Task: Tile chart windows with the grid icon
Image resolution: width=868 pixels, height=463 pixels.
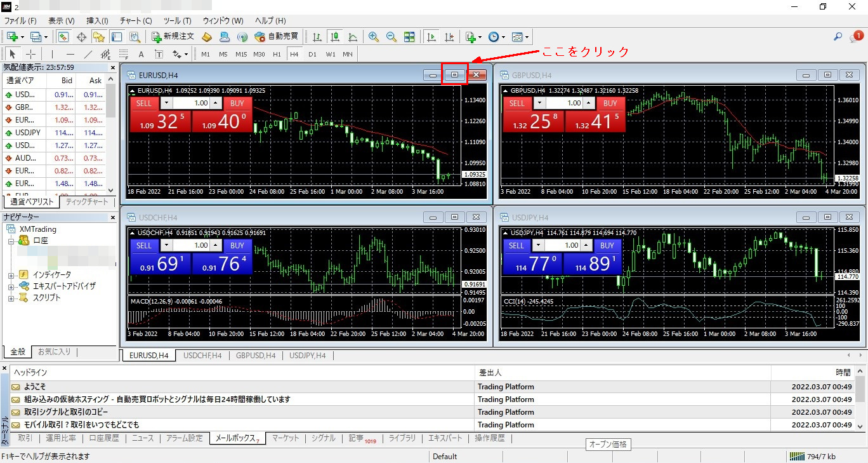Action: click(x=409, y=37)
